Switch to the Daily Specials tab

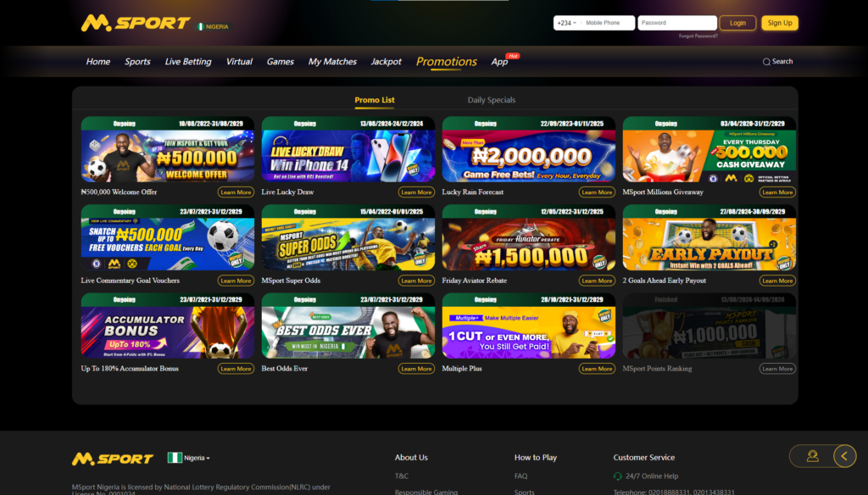coord(492,100)
